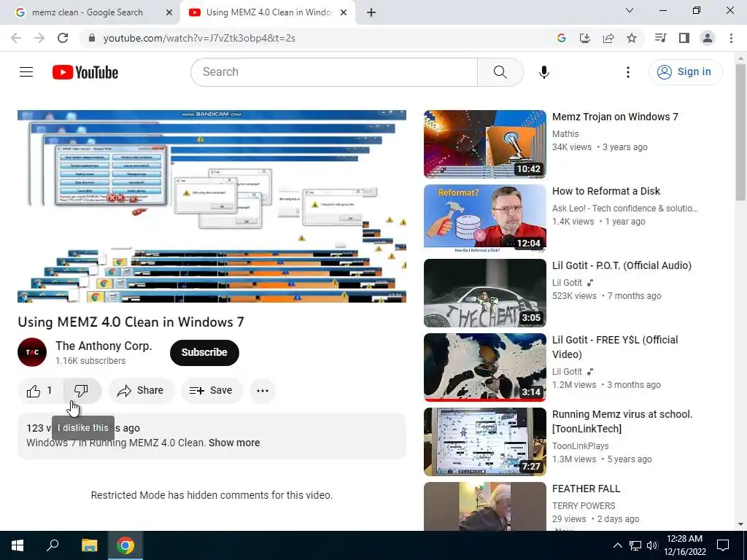This screenshot has width=747, height=560.
Task: Open Running Memz virus at school title
Action: point(622,421)
